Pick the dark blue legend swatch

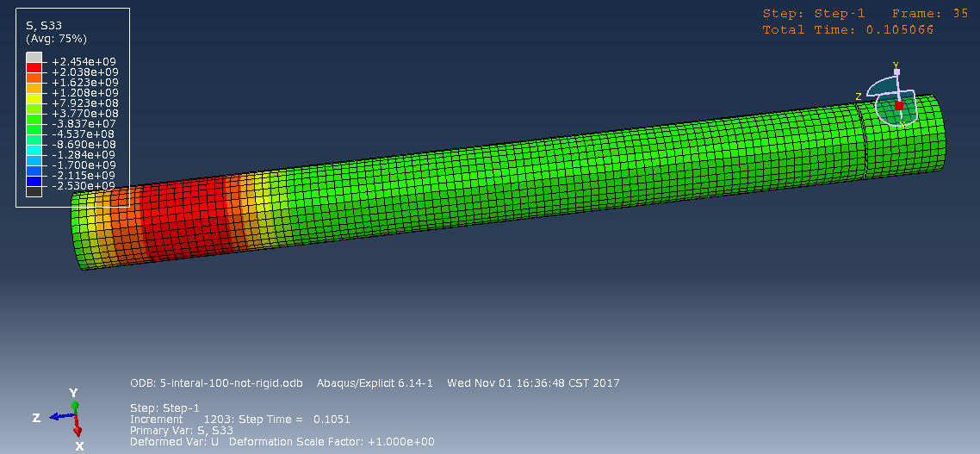click(x=34, y=182)
